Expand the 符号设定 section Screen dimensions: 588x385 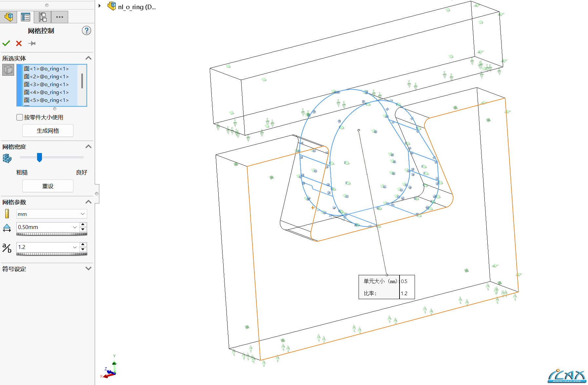[88, 269]
